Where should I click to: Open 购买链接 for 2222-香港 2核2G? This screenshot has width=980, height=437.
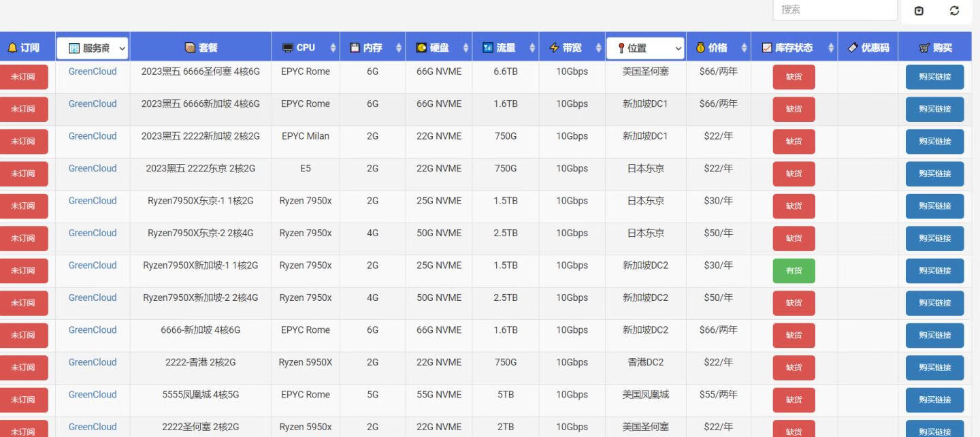934,368
